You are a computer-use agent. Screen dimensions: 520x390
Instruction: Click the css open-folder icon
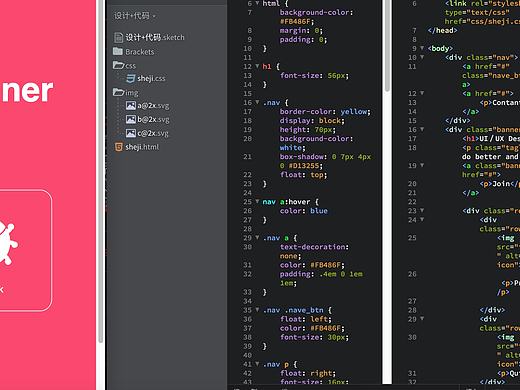pyautogui.click(x=118, y=65)
